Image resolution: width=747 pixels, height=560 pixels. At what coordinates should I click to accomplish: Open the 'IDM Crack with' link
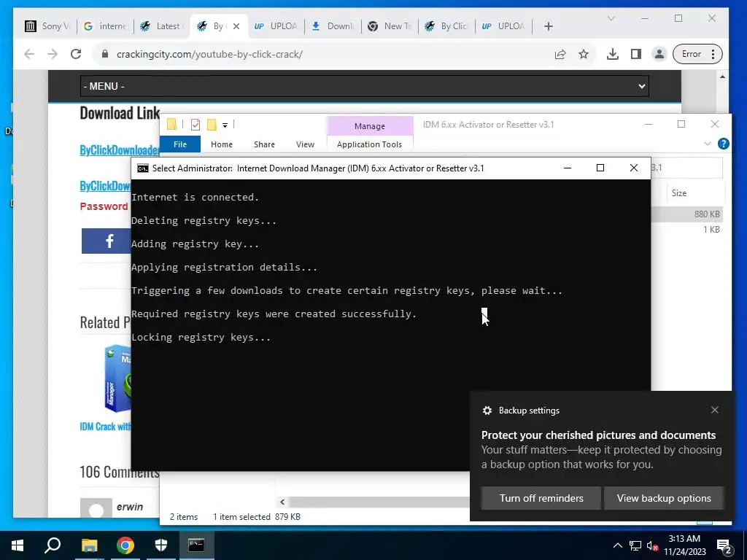coord(105,427)
